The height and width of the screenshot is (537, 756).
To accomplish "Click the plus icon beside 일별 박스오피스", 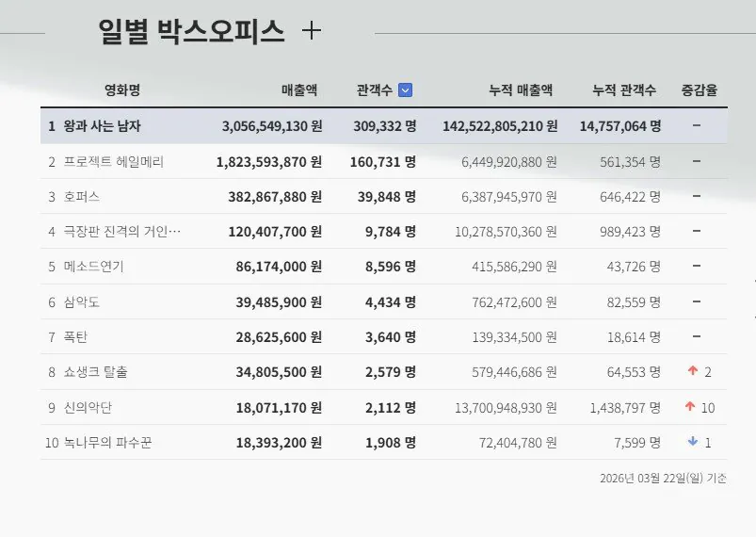I will click(x=312, y=32).
